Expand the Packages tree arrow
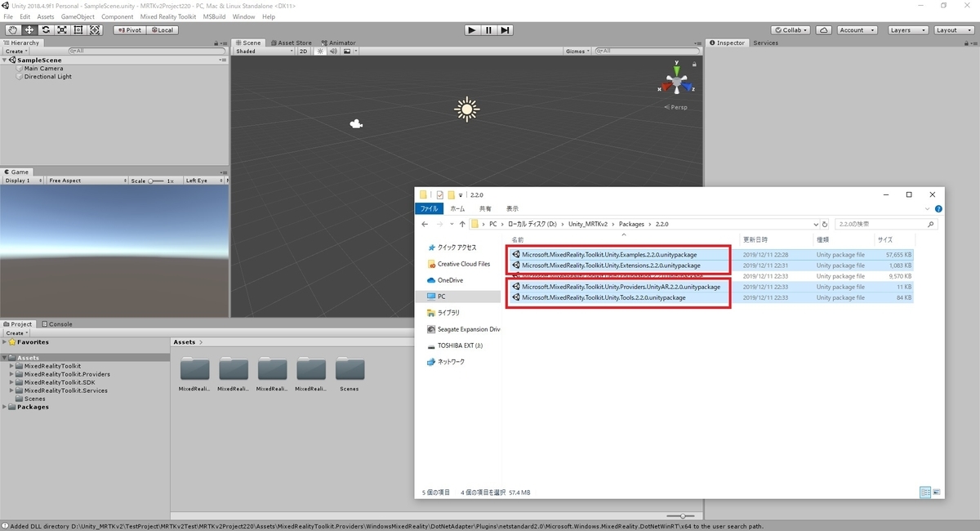The height and width of the screenshot is (531, 980). tap(5, 407)
